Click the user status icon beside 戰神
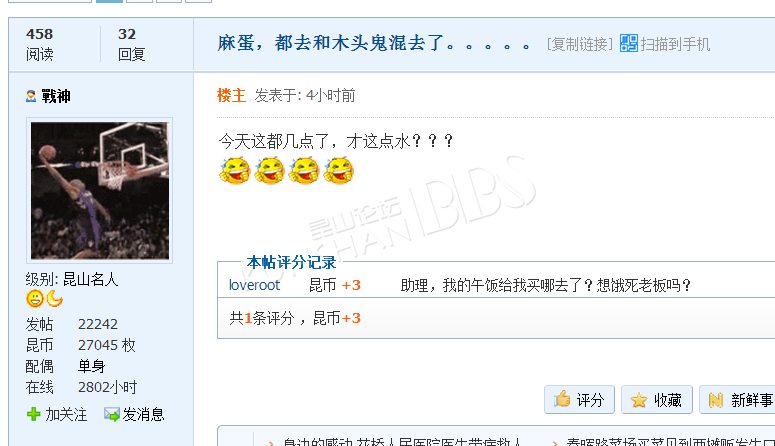This screenshot has width=775, height=446. pos(31,96)
